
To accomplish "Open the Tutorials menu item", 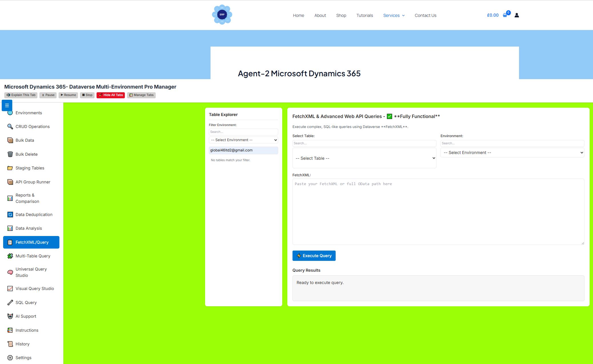I will (x=364, y=15).
